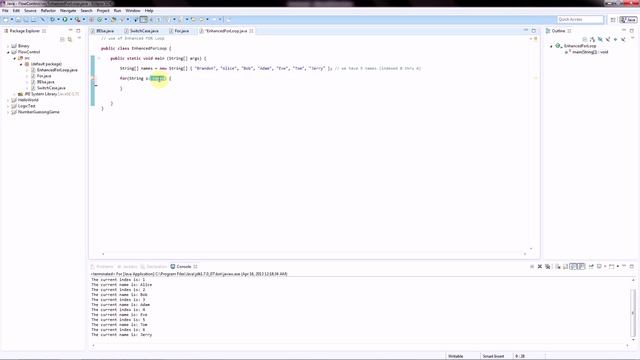Image resolution: width=640 pixels, height=360 pixels.
Task: Minimize the Package Explorer panel
Action: [70, 31]
